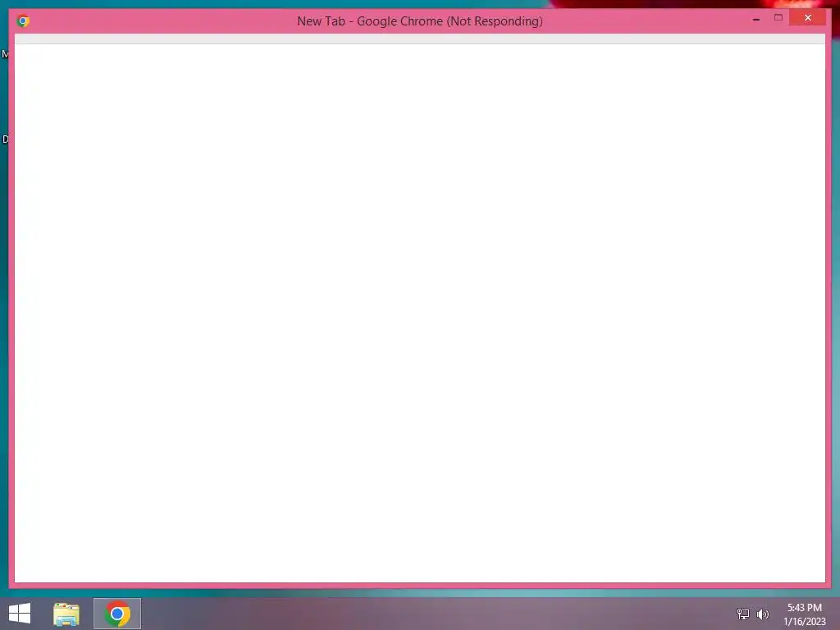Viewport: 840px width, 630px height.
Task: Select the 'New Tab - Google Chrome (Not Responding)' title
Action: pyautogui.click(x=419, y=21)
